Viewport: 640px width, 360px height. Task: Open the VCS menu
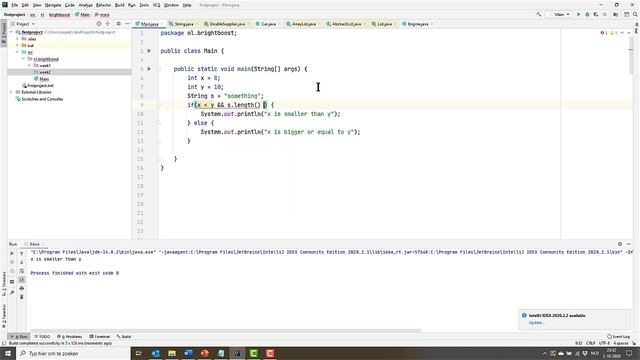coord(156,5)
